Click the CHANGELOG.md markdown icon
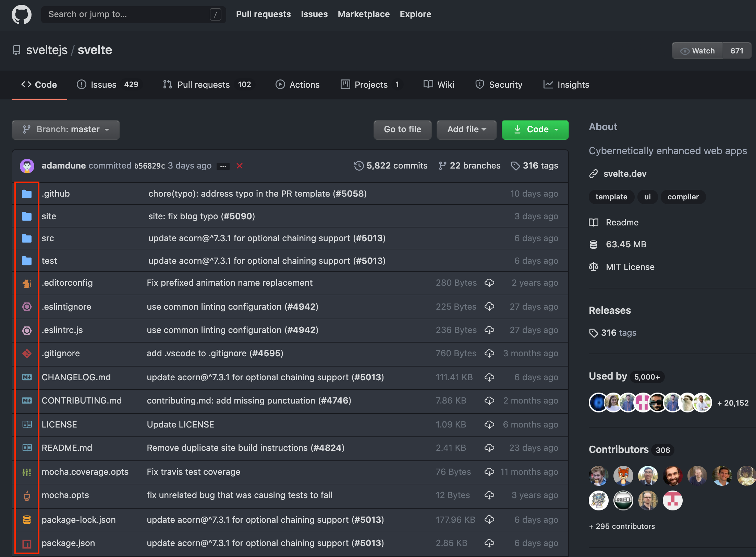 (x=27, y=377)
